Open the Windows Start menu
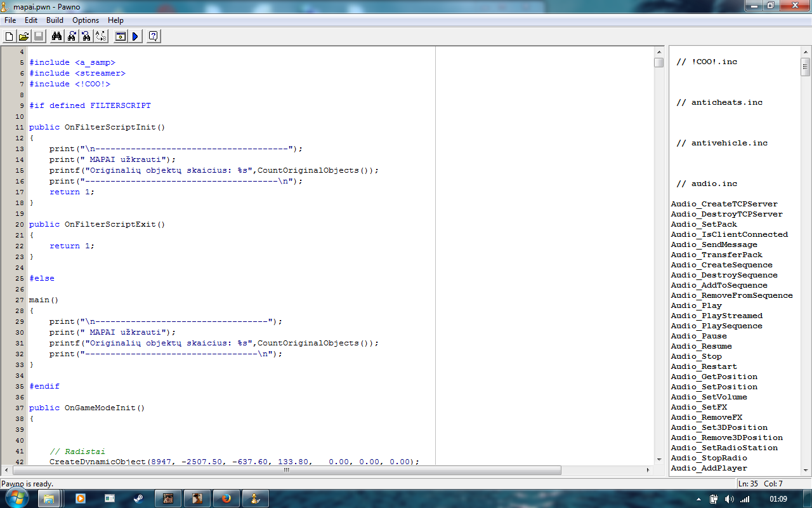812x508 pixels. pyautogui.click(x=17, y=498)
